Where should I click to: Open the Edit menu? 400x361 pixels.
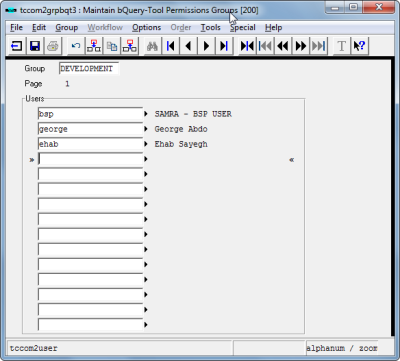coord(39,27)
